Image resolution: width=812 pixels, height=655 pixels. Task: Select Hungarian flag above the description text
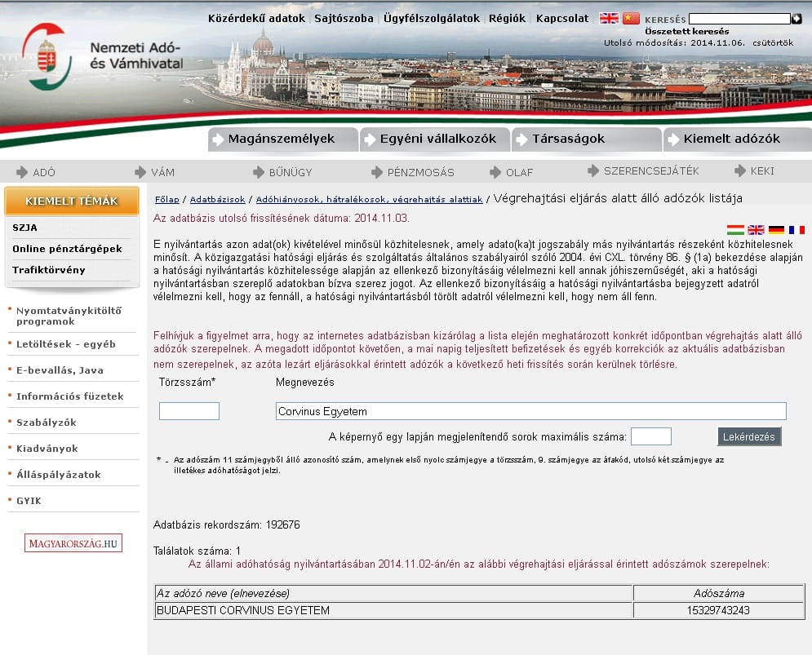coord(735,229)
